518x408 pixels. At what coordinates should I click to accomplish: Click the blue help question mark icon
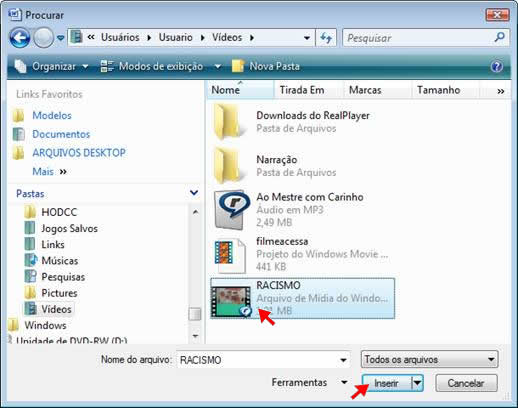click(497, 66)
